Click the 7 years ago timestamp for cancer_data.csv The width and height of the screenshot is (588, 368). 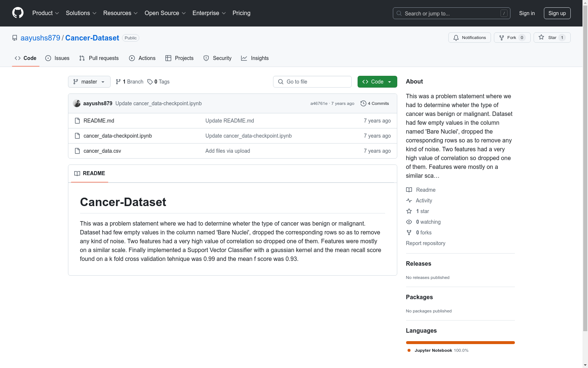[377, 151]
